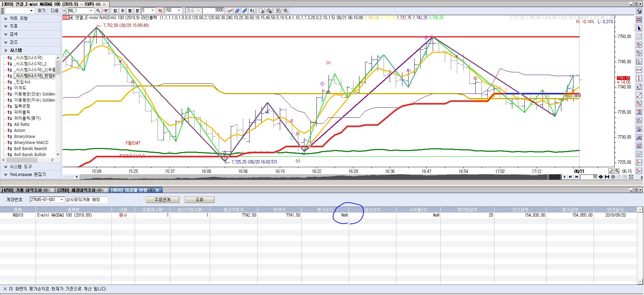The width and height of the screenshot is (644, 295).
Task: Select 일목균형 in the system list
Action: (x=22, y=106)
